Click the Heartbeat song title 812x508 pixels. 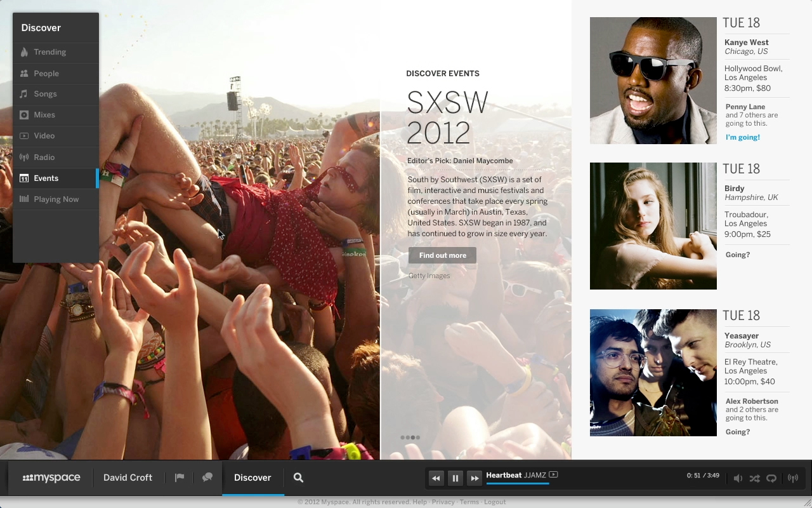point(504,475)
